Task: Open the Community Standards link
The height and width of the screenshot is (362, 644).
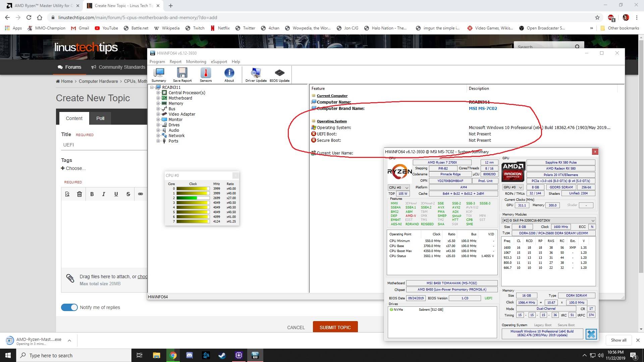Action: tap(118, 67)
